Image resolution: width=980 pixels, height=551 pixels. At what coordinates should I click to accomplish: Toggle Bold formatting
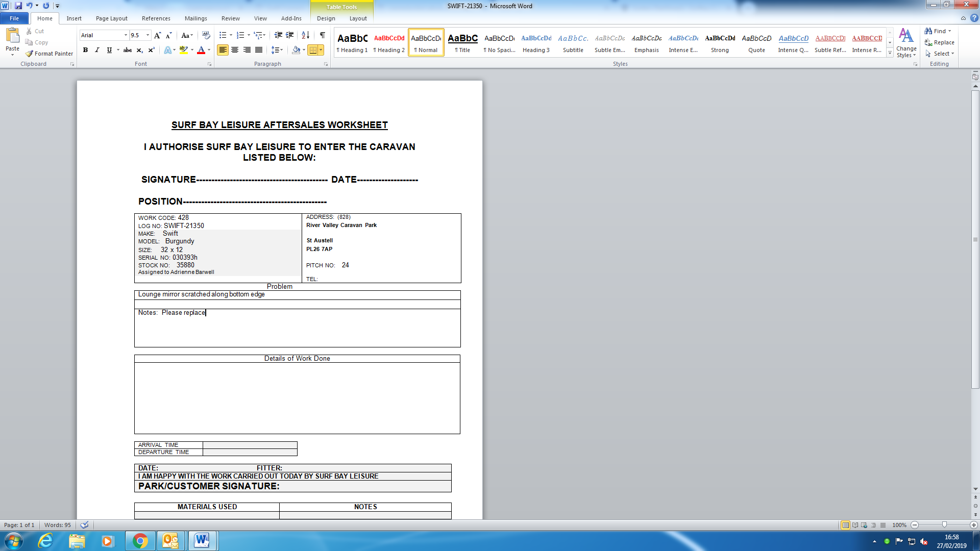(x=85, y=50)
